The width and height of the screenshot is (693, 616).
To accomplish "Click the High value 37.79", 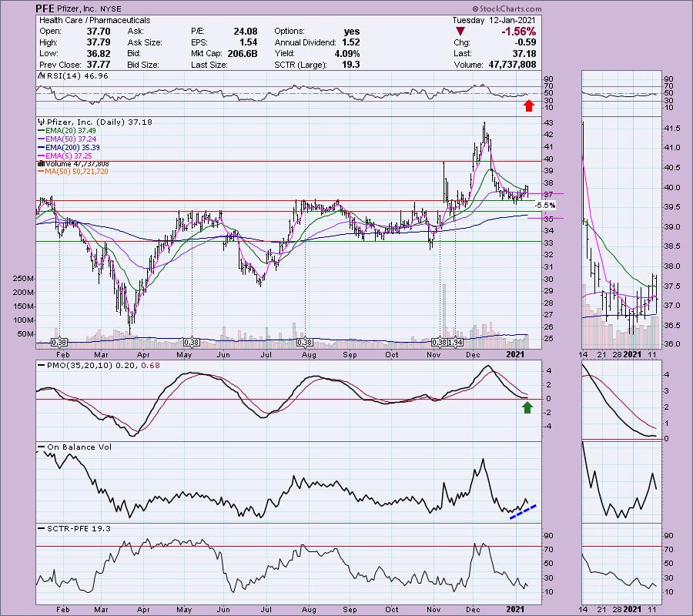I will 99,42.
